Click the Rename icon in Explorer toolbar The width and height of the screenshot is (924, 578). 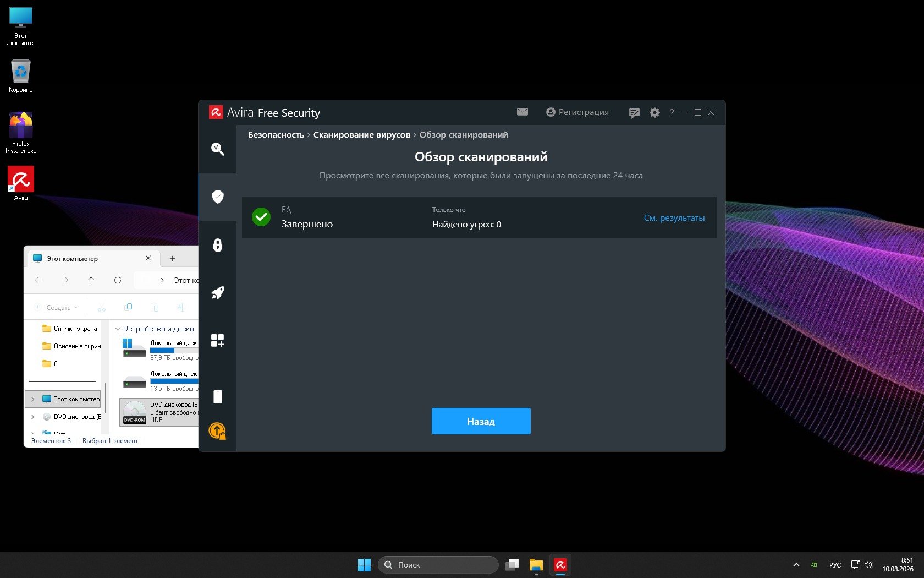point(181,307)
